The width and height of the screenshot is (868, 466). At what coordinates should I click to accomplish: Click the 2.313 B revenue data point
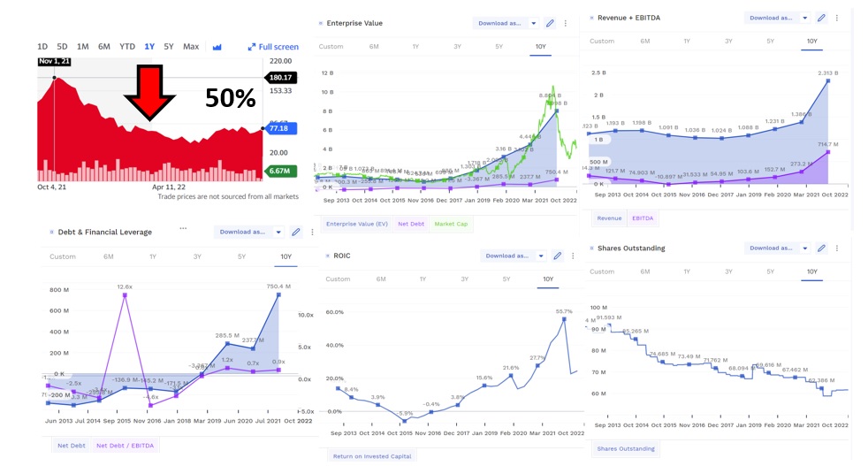pyautogui.click(x=828, y=80)
